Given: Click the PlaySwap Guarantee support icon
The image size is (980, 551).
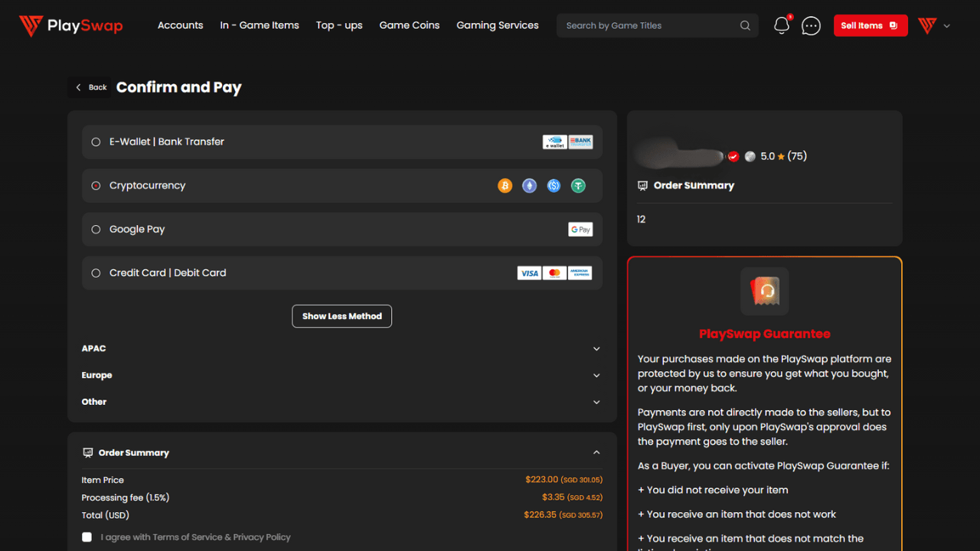Looking at the screenshot, I should [765, 291].
